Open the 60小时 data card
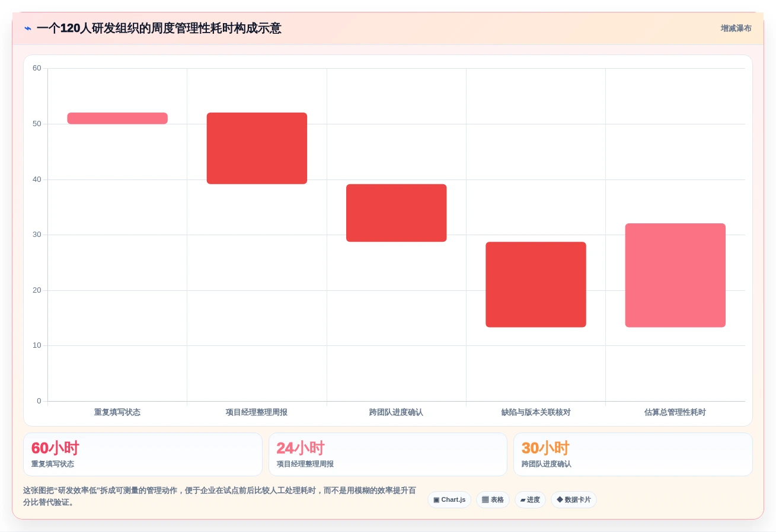 [x=143, y=454]
